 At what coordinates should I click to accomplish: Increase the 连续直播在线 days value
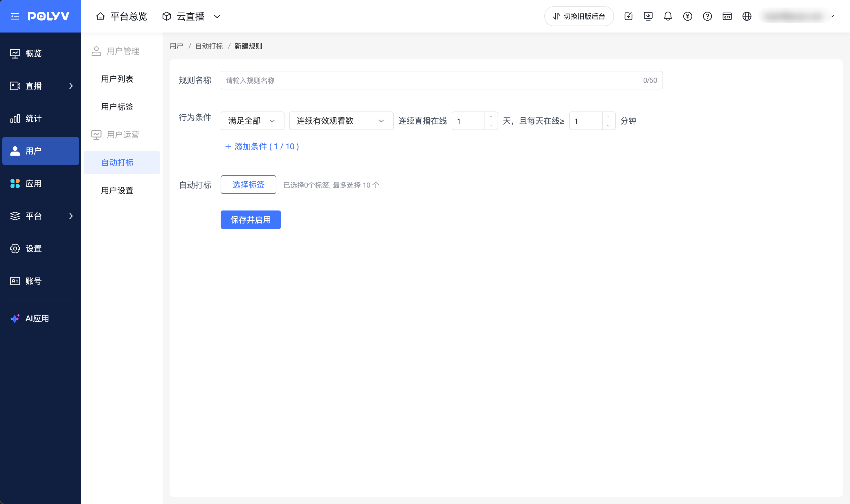(x=491, y=116)
